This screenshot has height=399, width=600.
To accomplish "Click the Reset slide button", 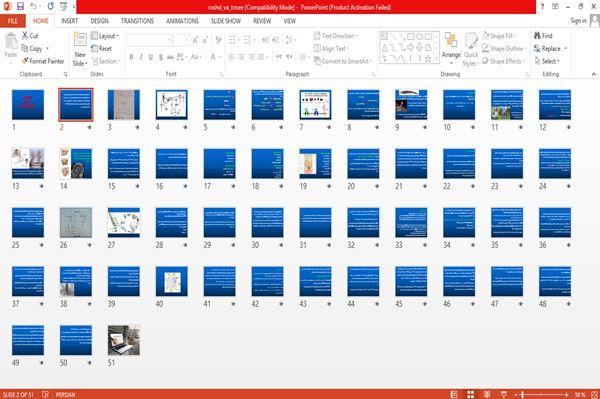I will click(x=101, y=49).
